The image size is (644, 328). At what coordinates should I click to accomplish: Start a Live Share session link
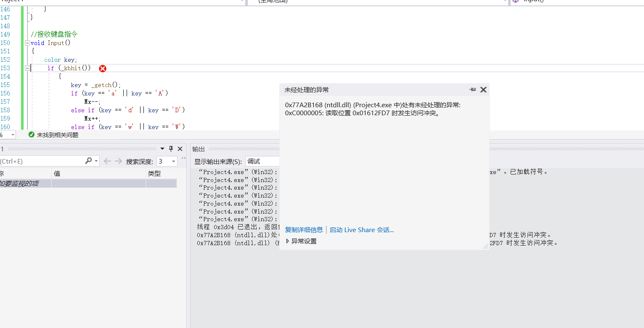pos(361,230)
